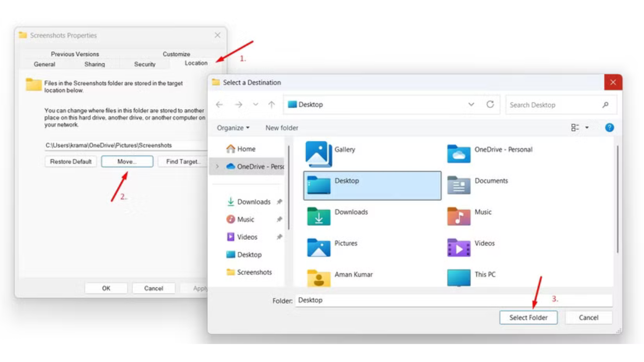Open the Previous Versions tab
Screen dimensions: 644x362
click(74, 54)
